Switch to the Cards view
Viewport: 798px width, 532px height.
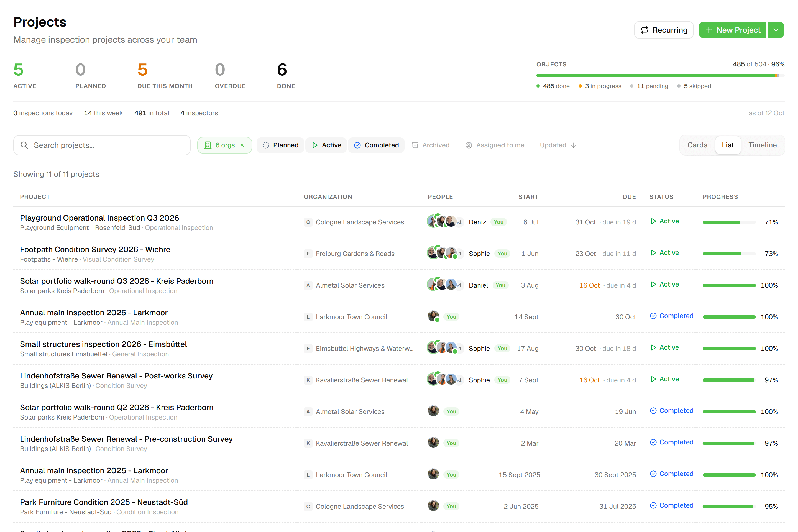click(697, 145)
